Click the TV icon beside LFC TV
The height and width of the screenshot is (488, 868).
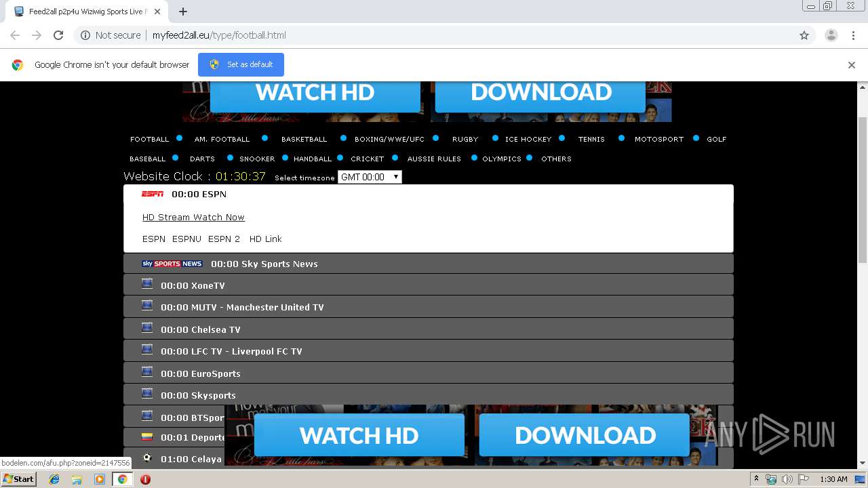point(147,350)
